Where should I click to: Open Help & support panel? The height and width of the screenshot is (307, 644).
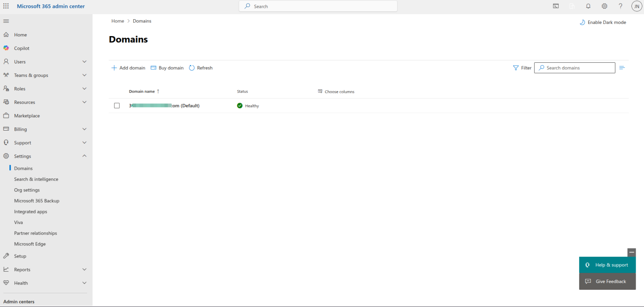pos(607,265)
